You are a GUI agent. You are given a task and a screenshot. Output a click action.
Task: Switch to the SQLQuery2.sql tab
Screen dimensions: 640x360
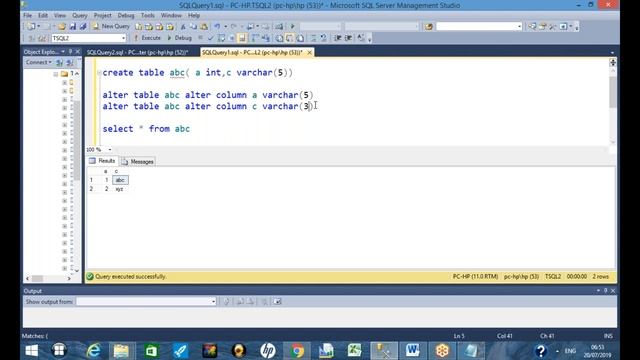137,53
